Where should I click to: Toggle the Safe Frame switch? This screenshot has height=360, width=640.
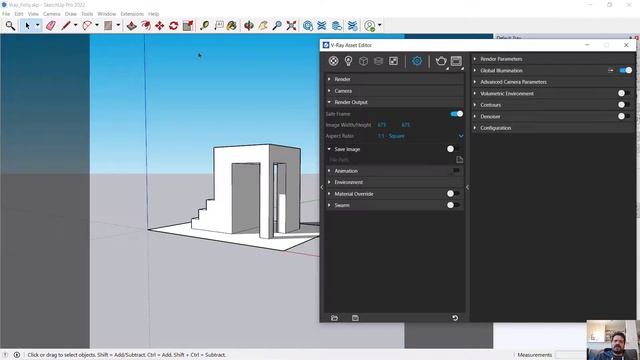pyautogui.click(x=457, y=114)
